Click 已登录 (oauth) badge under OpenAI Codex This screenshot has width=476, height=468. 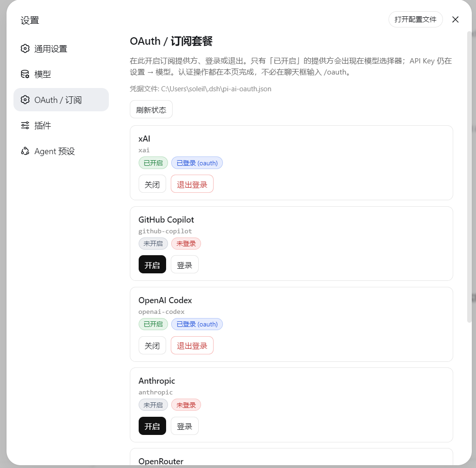click(197, 324)
